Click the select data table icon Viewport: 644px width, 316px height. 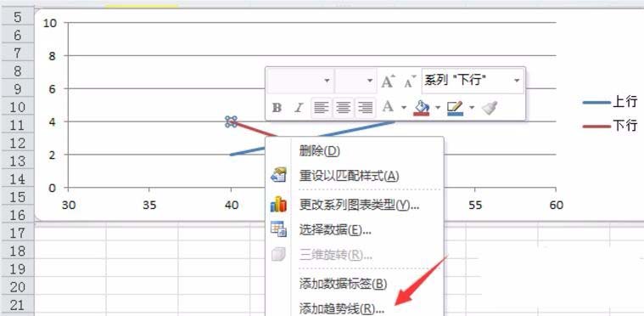pos(278,229)
